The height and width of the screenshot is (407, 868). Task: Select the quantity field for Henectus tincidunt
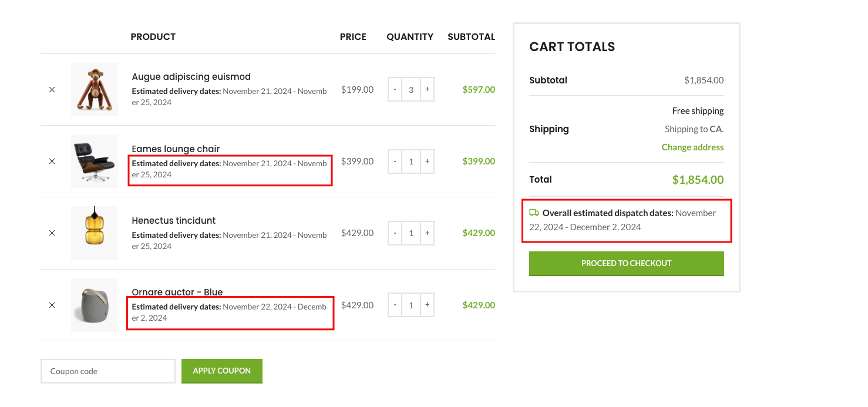pos(411,233)
